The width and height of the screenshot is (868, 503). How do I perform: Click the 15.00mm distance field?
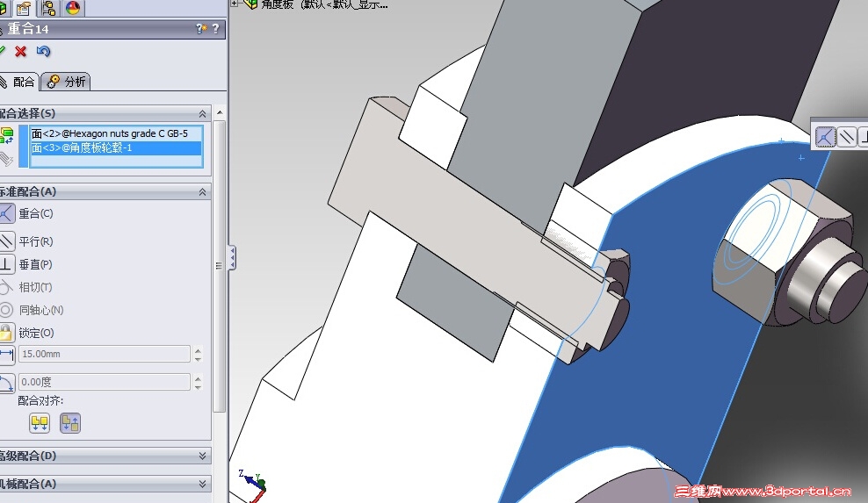[104, 354]
